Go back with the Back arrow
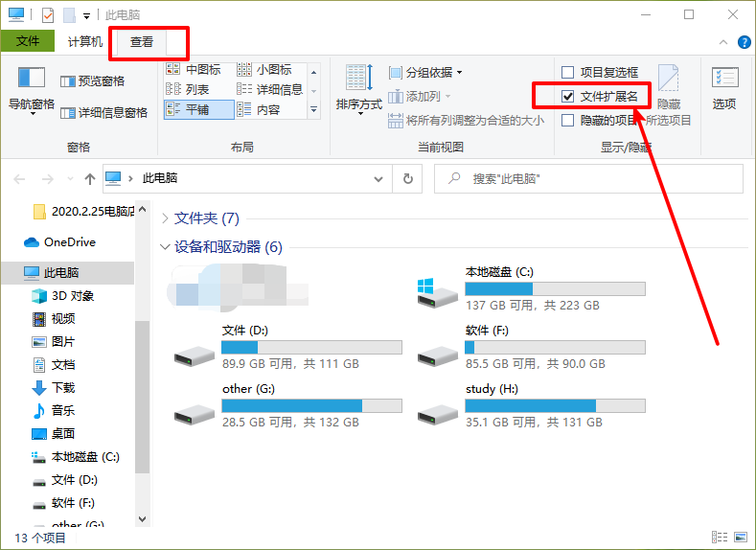This screenshot has height=550, width=756. click(19, 179)
